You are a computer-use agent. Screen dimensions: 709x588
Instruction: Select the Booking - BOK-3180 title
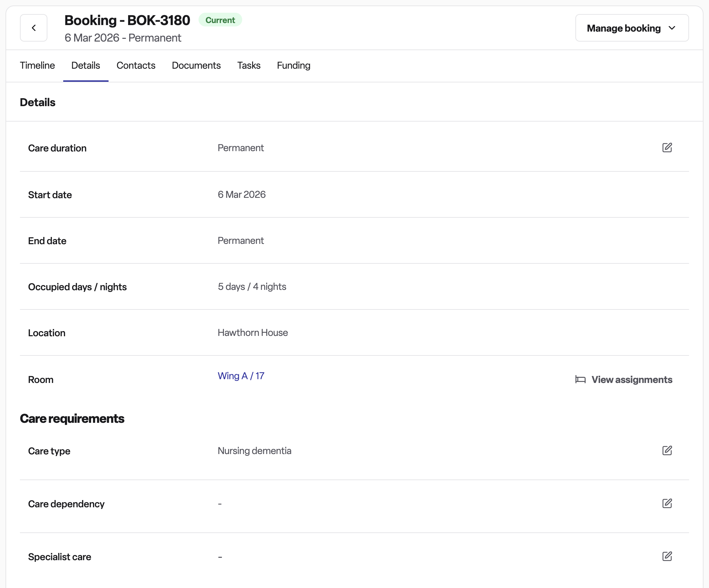point(127,20)
